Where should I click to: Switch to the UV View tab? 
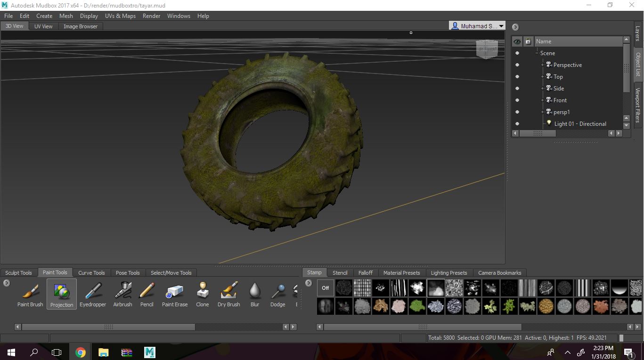click(43, 26)
